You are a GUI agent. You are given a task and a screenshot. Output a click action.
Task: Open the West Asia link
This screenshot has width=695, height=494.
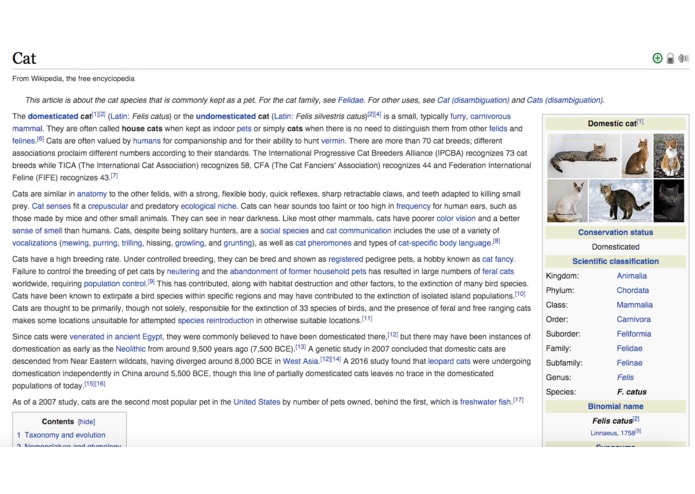tap(301, 361)
